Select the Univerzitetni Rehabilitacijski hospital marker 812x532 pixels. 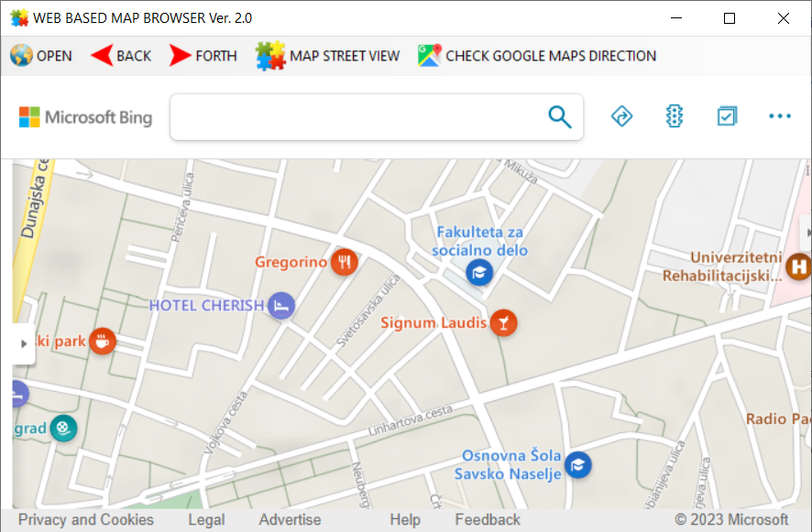pos(798,267)
